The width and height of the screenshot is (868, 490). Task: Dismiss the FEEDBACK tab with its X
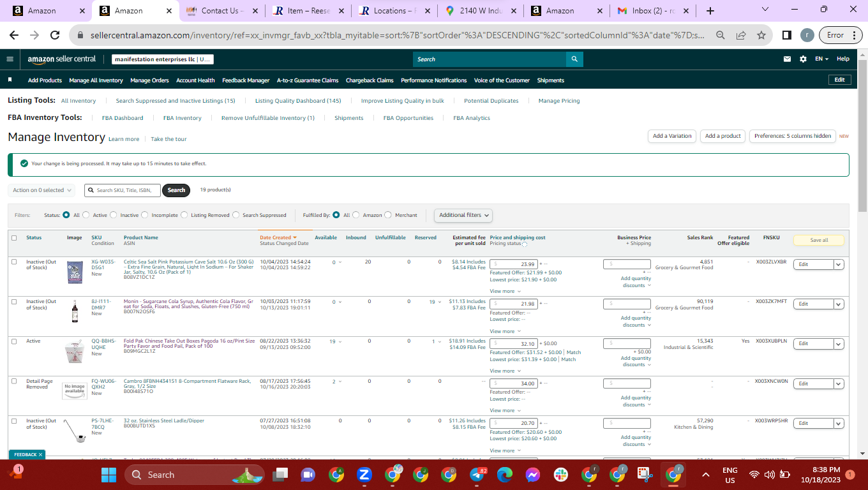pos(40,454)
